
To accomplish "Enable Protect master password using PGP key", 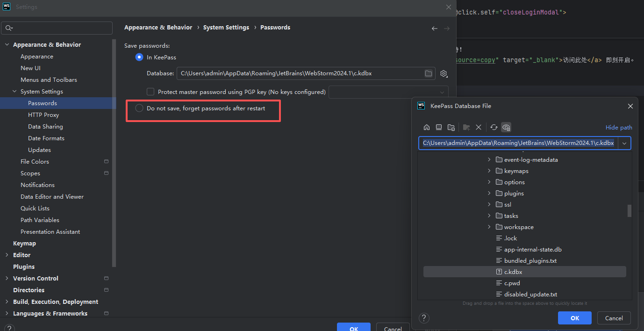I will (x=150, y=92).
